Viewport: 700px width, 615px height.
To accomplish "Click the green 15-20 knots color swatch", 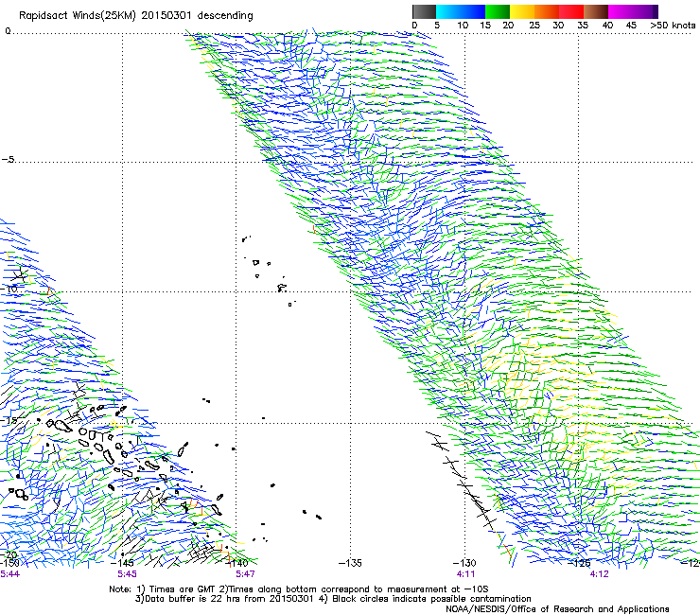I will click(x=498, y=11).
